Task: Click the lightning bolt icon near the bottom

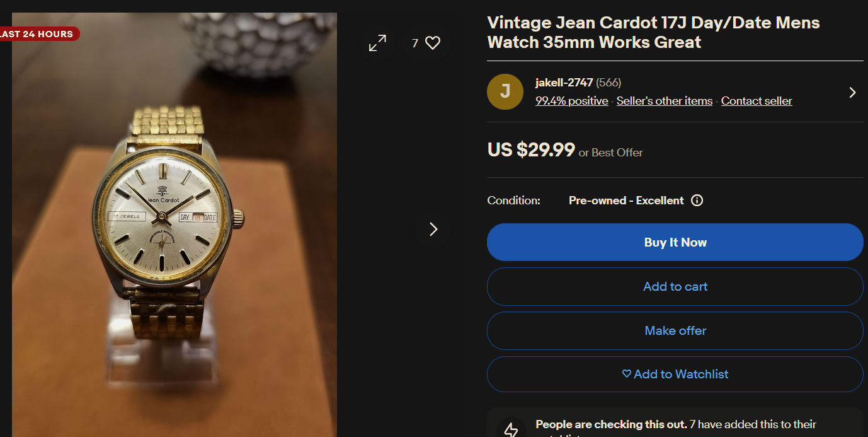Action: [x=511, y=429]
